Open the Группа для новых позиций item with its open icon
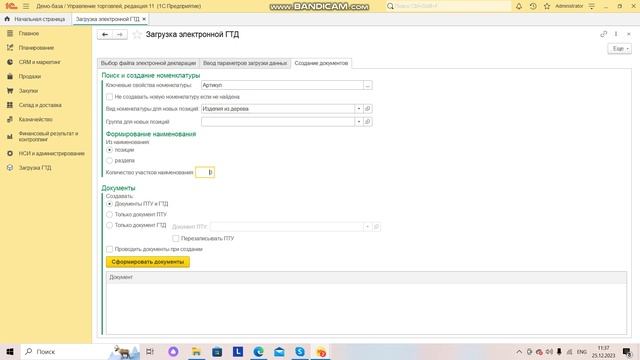This screenshot has height=360, width=640. click(x=367, y=122)
